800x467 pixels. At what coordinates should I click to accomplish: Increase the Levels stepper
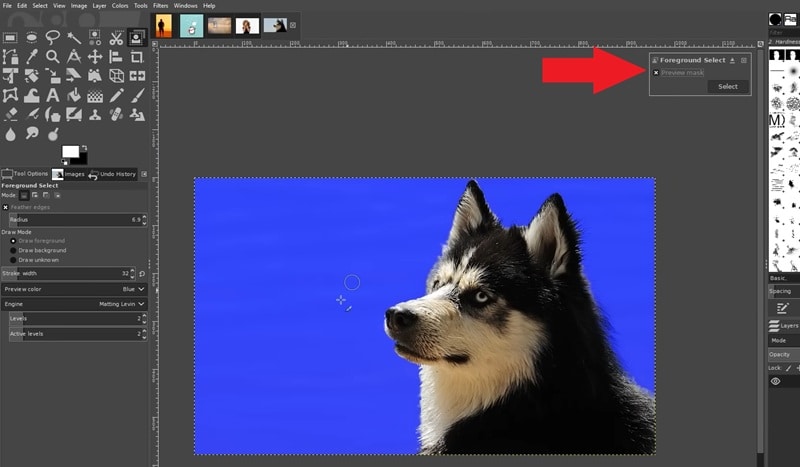144,316
